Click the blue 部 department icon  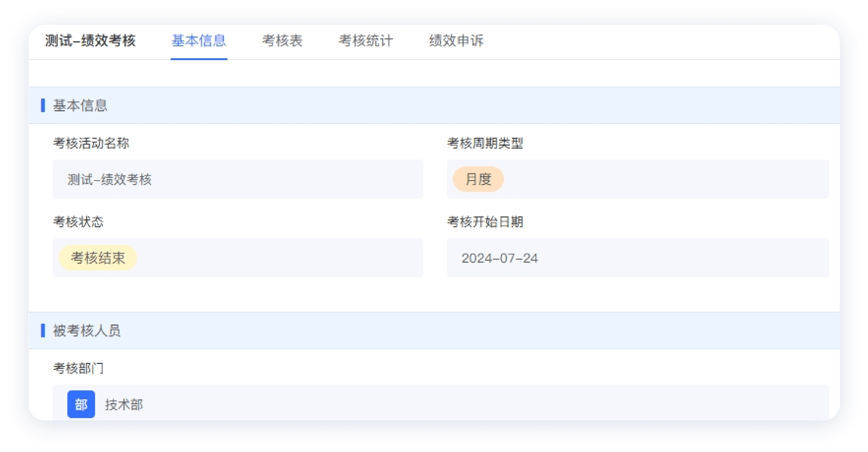[81, 404]
